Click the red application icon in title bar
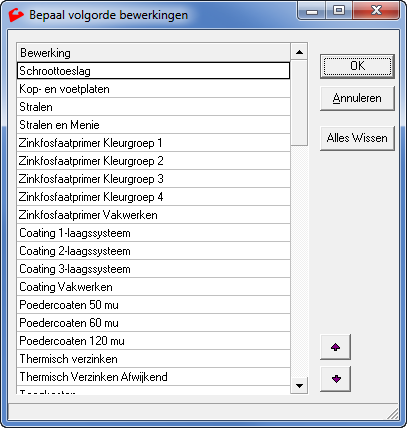Image resolution: width=407 pixels, height=428 pixels. tap(16, 15)
